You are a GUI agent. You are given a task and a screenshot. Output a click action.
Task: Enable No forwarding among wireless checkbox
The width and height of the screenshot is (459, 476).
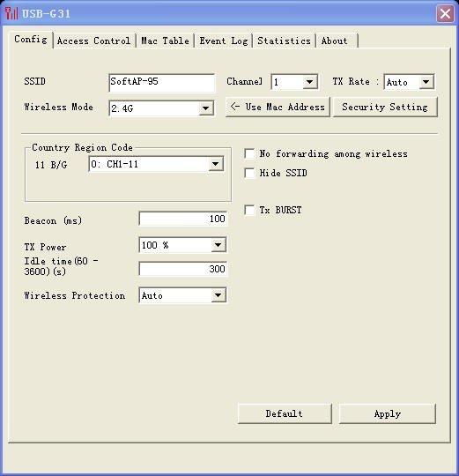[x=249, y=153]
